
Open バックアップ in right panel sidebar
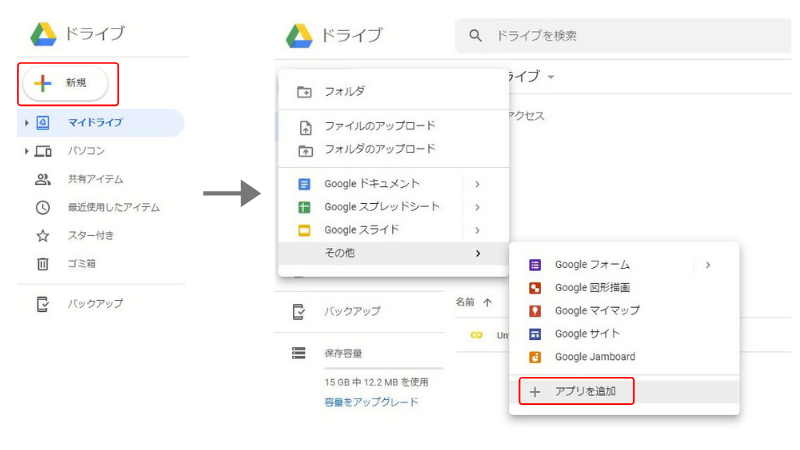point(352,311)
